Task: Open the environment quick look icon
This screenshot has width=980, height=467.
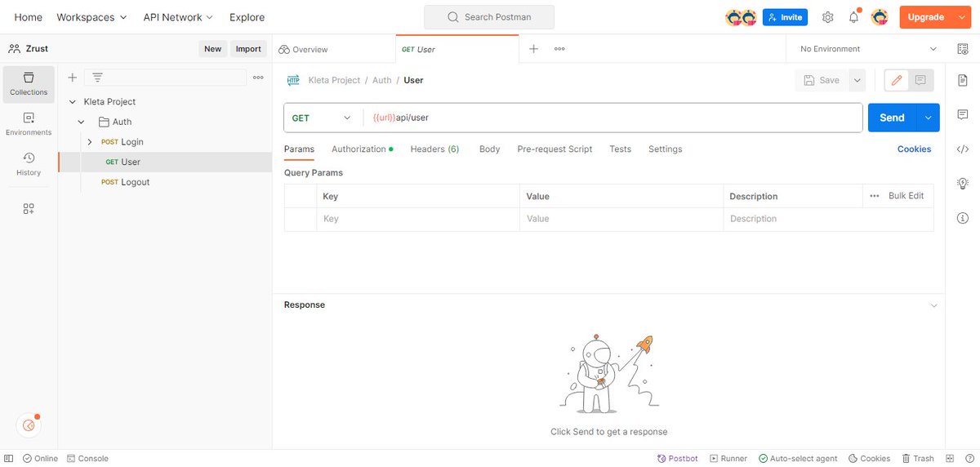Action: [963, 49]
